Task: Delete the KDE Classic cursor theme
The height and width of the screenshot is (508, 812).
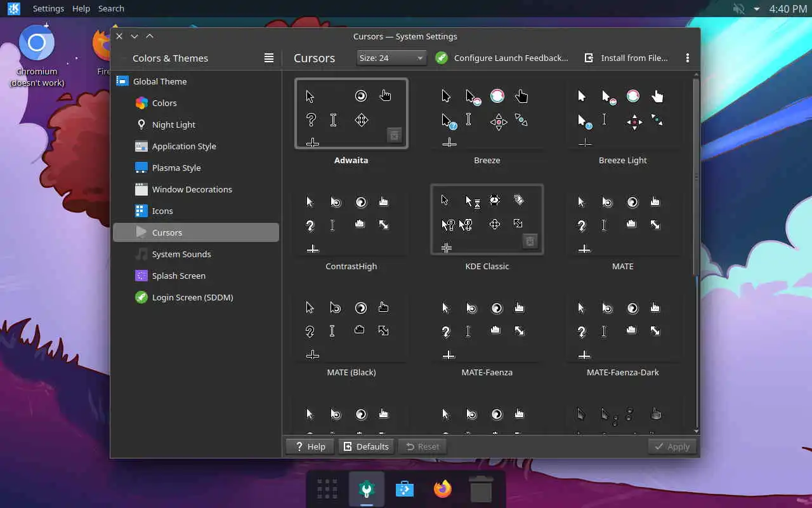Action: (x=530, y=241)
